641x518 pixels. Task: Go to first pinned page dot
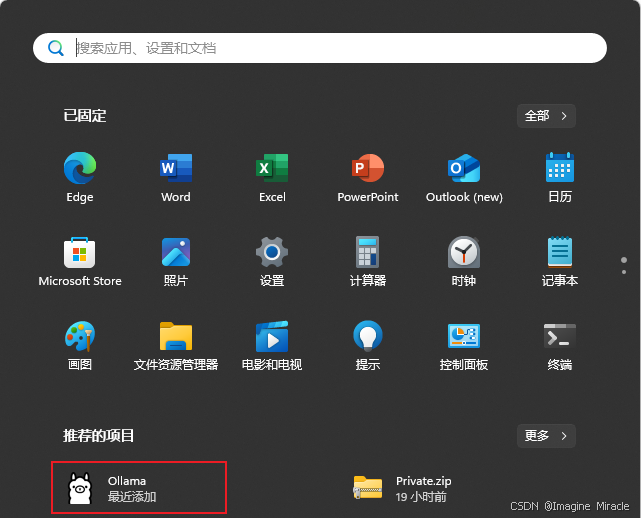pyautogui.click(x=624, y=260)
